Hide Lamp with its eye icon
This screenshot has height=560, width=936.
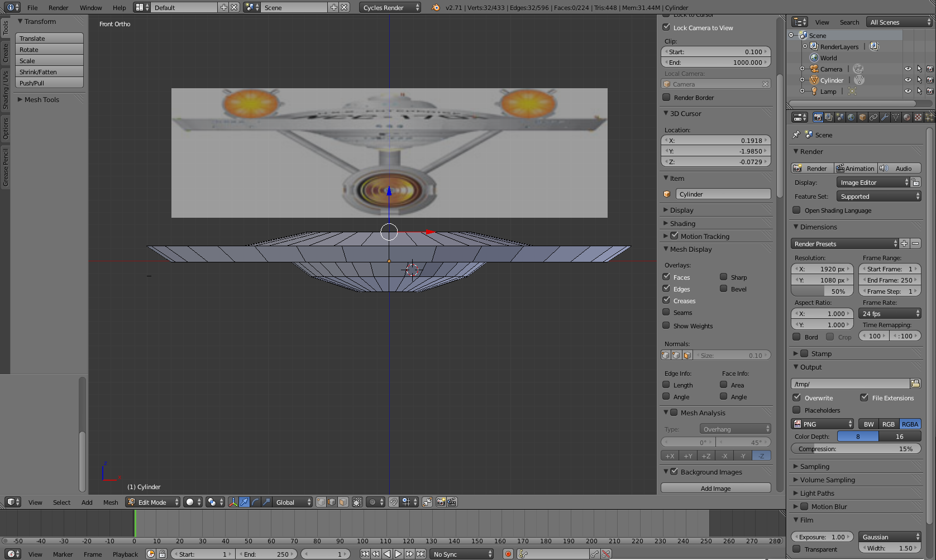(908, 92)
